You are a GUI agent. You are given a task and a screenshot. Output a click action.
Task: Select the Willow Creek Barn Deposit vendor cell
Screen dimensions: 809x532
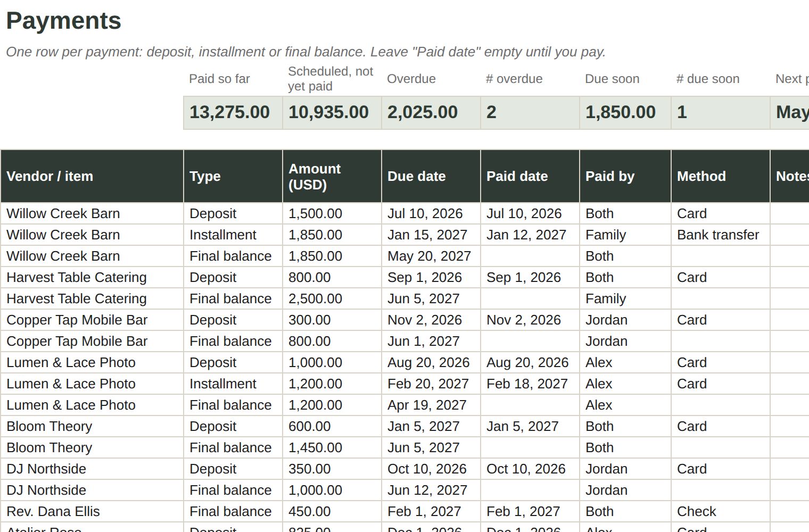point(92,213)
